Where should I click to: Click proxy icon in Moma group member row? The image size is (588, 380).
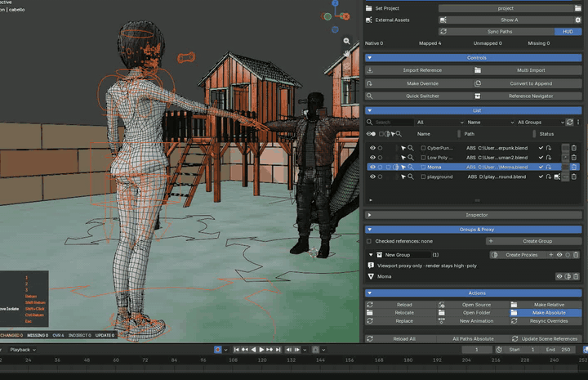click(x=568, y=276)
